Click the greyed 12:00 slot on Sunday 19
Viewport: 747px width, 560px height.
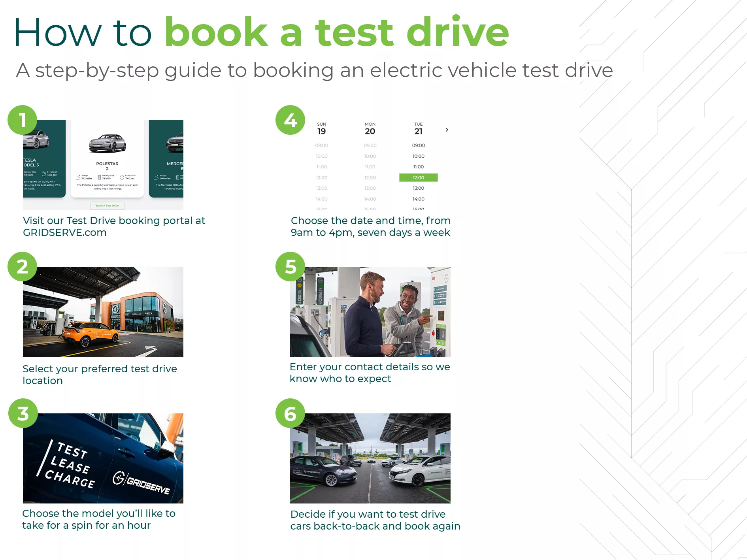322,177
